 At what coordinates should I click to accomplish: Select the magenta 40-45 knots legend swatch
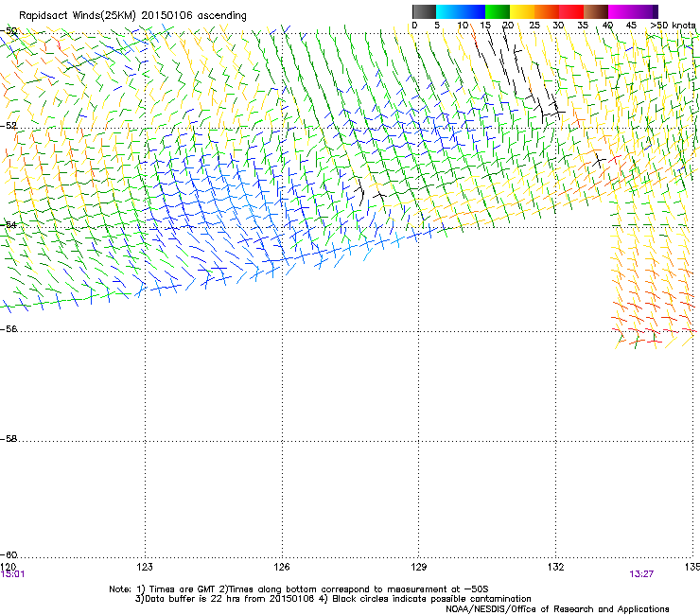tap(621, 11)
